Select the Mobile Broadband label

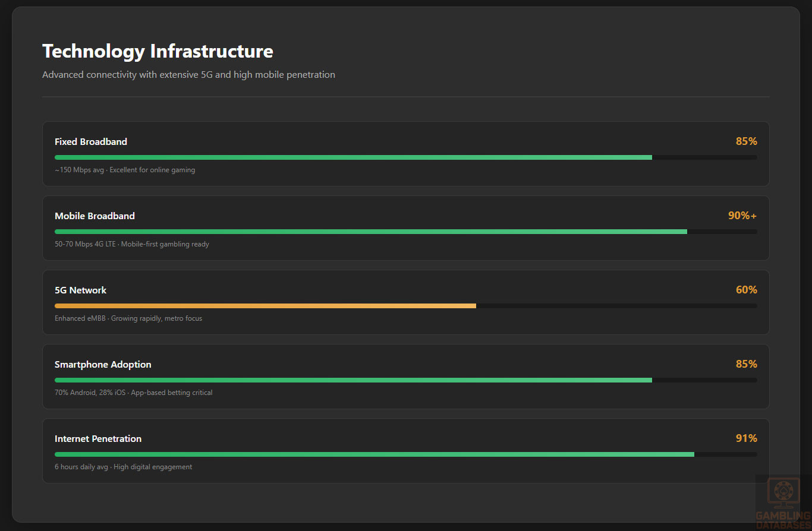click(95, 216)
